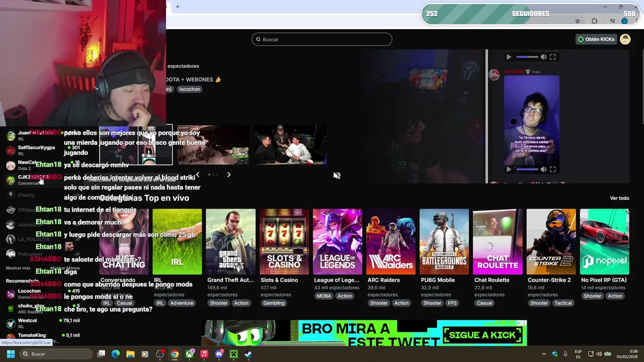Select the locochon tag under the stream title
This screenshot has height=362, width=644.
(190, 89)
